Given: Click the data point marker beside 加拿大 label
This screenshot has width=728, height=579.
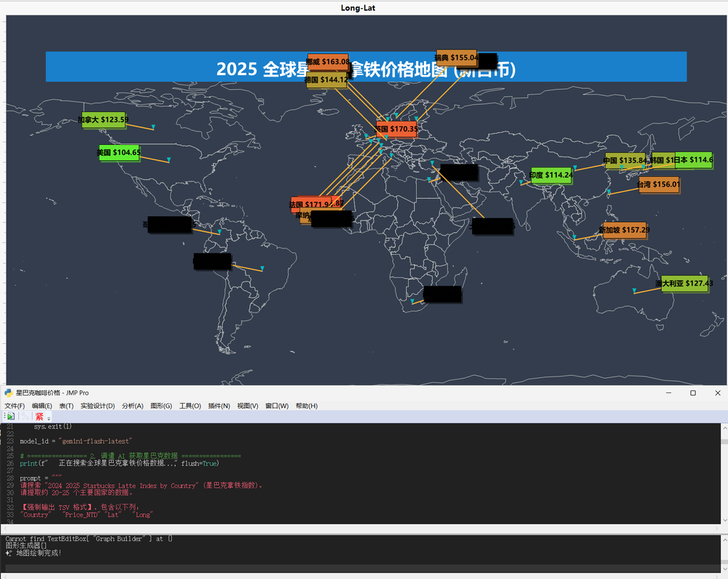Looking at the screenshot, I should point(153,127).
